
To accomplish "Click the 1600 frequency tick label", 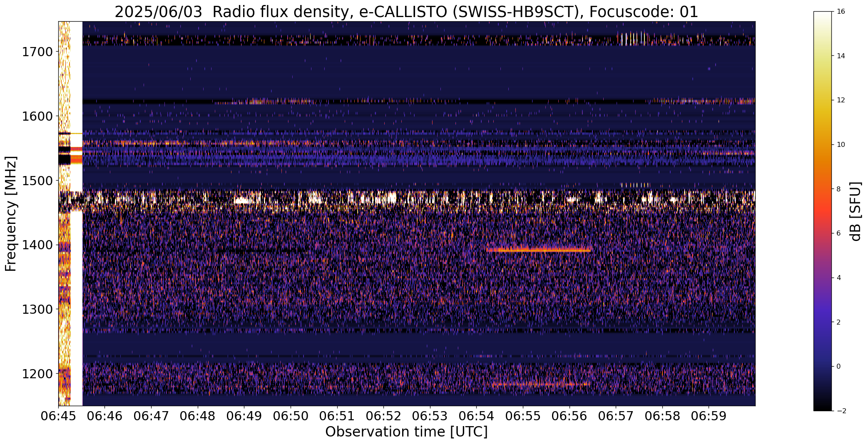I will 37,116.
